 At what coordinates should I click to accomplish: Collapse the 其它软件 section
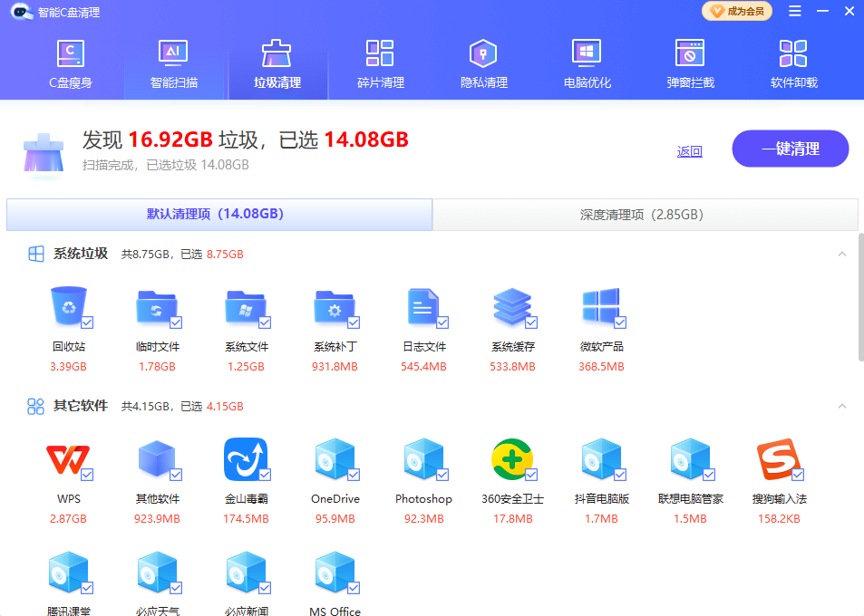click(x=842, y=407)
